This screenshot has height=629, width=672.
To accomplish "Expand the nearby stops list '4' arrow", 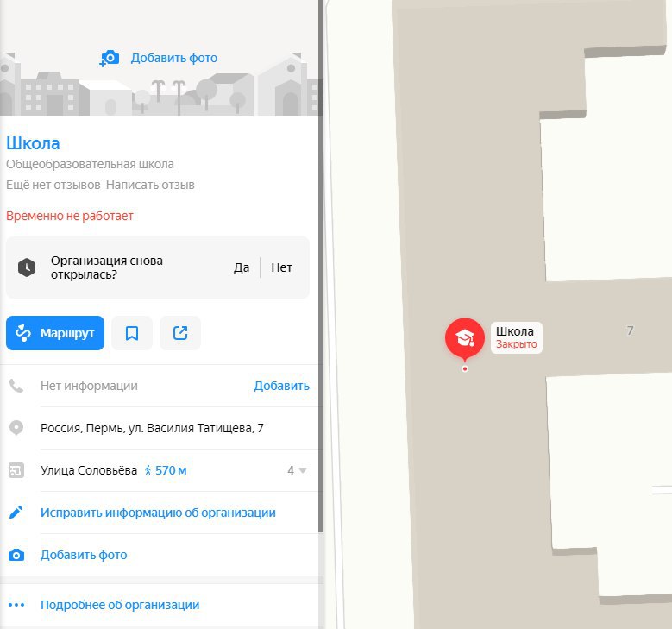I will (297, 470).
